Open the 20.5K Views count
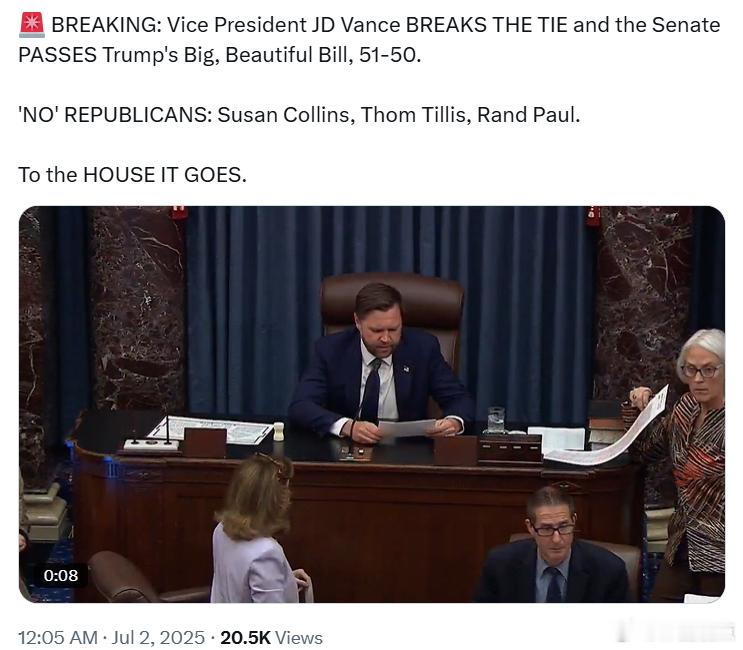 (x=271, y=637)
